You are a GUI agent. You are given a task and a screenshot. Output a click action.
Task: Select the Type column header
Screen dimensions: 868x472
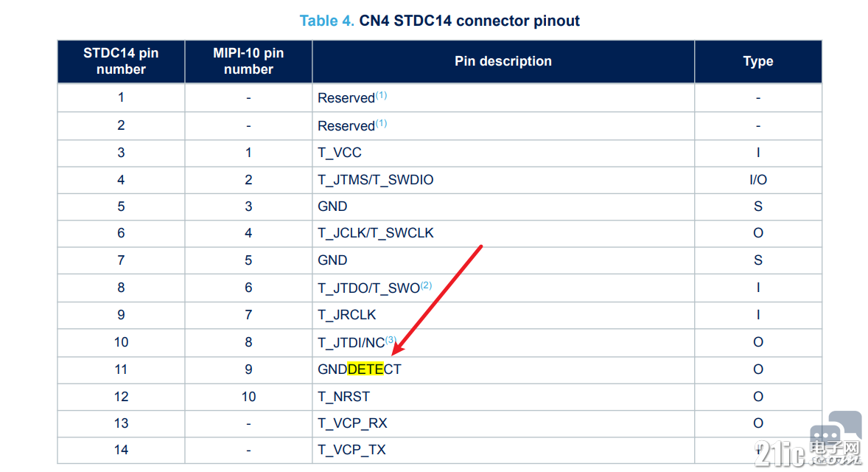click(758, 61)
